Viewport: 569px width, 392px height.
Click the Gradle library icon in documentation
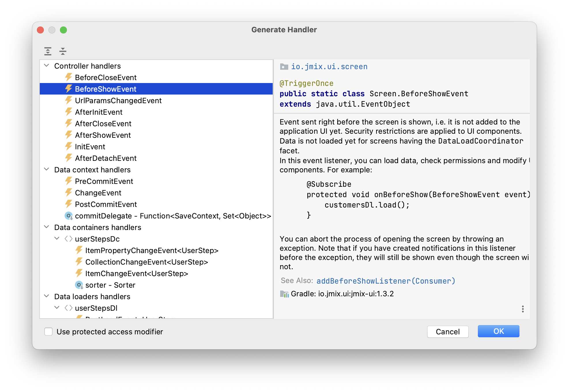click(284, 294)
